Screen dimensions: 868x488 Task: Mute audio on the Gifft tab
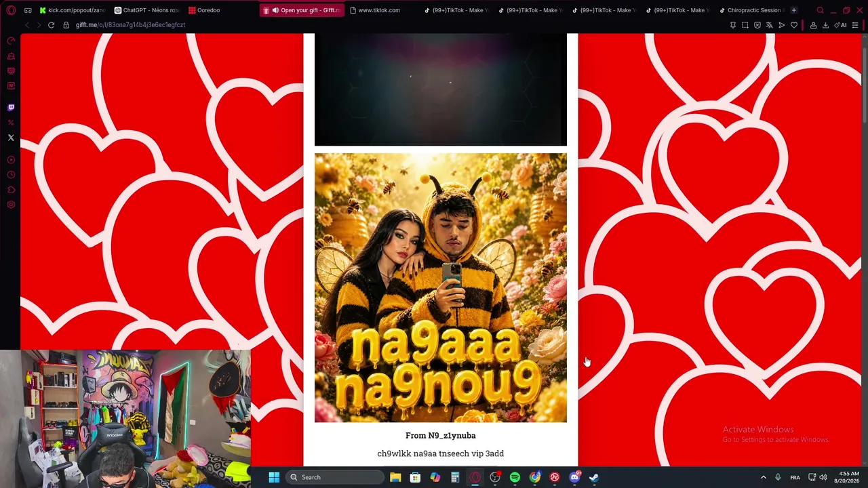click(x=275, y=10)
